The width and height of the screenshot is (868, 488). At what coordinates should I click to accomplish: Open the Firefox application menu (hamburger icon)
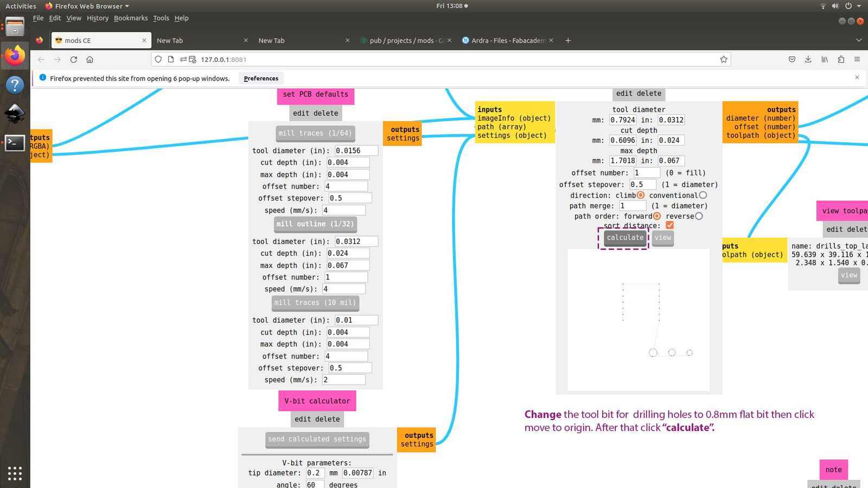(857, 60)
